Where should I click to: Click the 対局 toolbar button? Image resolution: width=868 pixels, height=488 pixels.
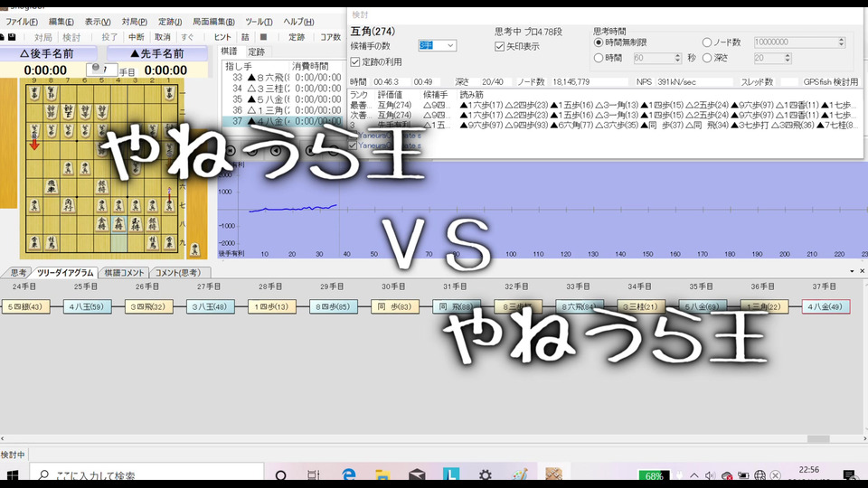[x=43, y=37]
